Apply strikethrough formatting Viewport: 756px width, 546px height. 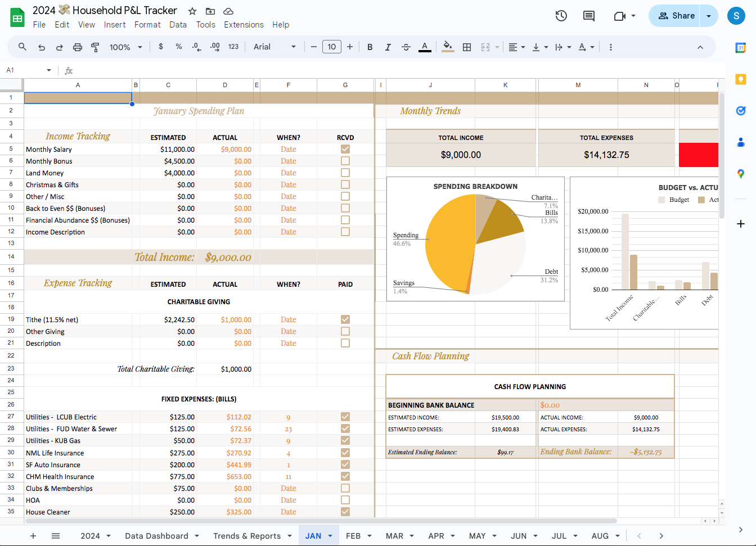pos(406,47)
